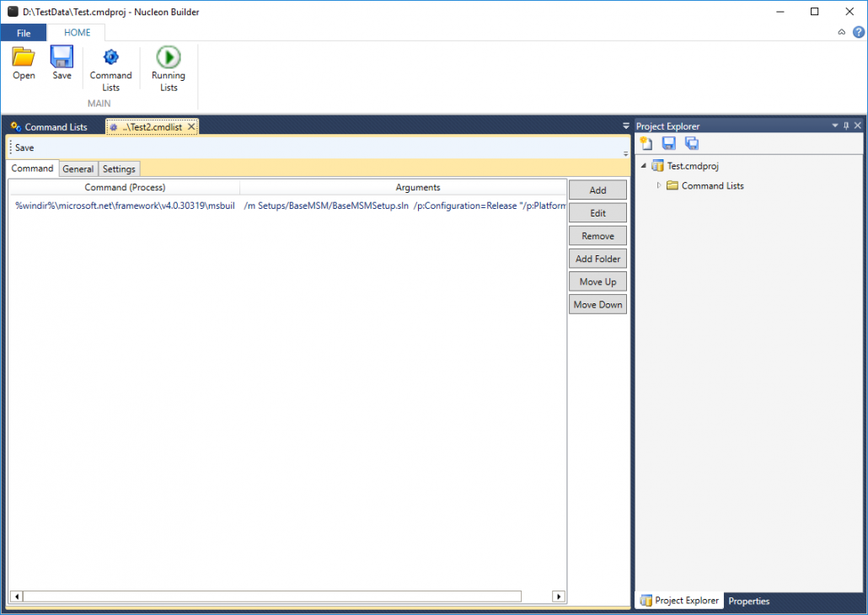Expand the Command Lists tree node
This screenshot has height=615, width=868.
[x=658, y=185]
